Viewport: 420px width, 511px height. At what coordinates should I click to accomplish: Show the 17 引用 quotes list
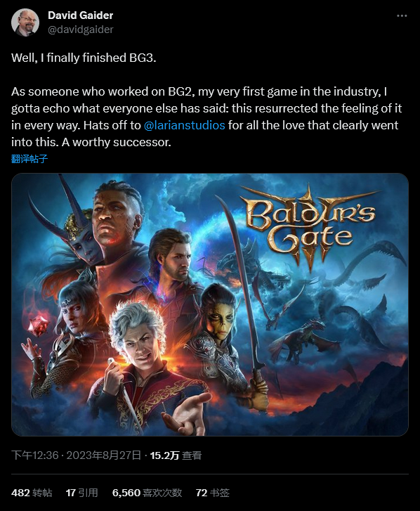[81, 493]
